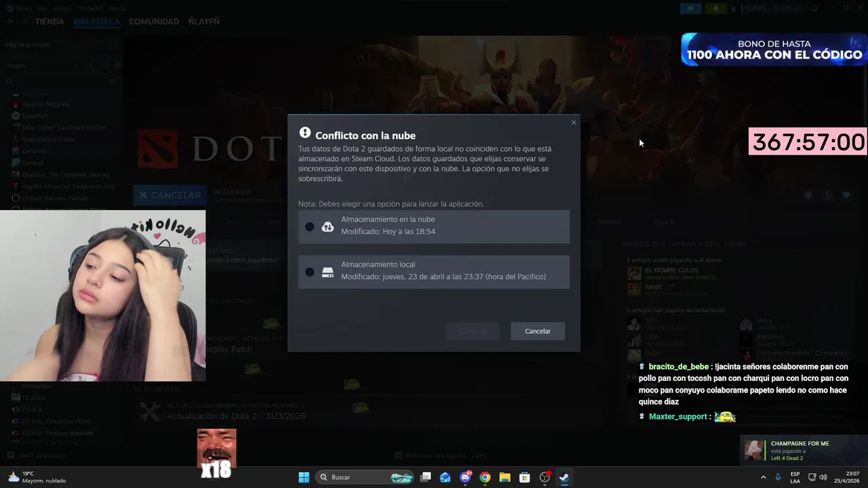This screenshot has height=488, width=868.
Task: Click the library search magnifier icon
Action: 9,82
